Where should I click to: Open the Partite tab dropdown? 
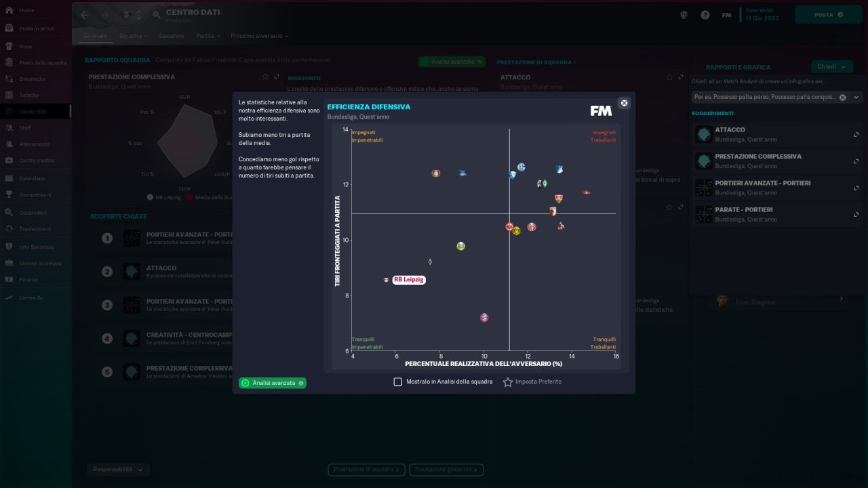coord(208,35)
